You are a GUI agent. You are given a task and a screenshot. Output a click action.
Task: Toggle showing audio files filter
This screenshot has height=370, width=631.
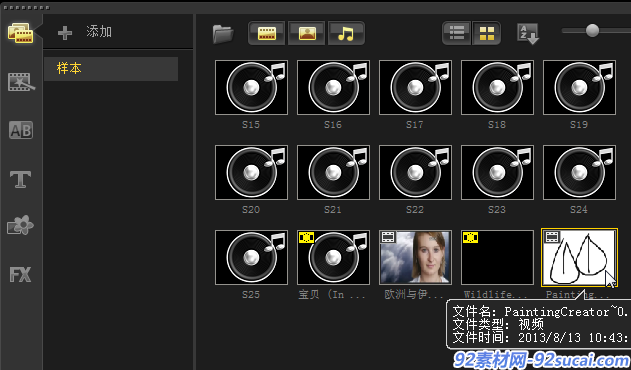pos(346,33)
